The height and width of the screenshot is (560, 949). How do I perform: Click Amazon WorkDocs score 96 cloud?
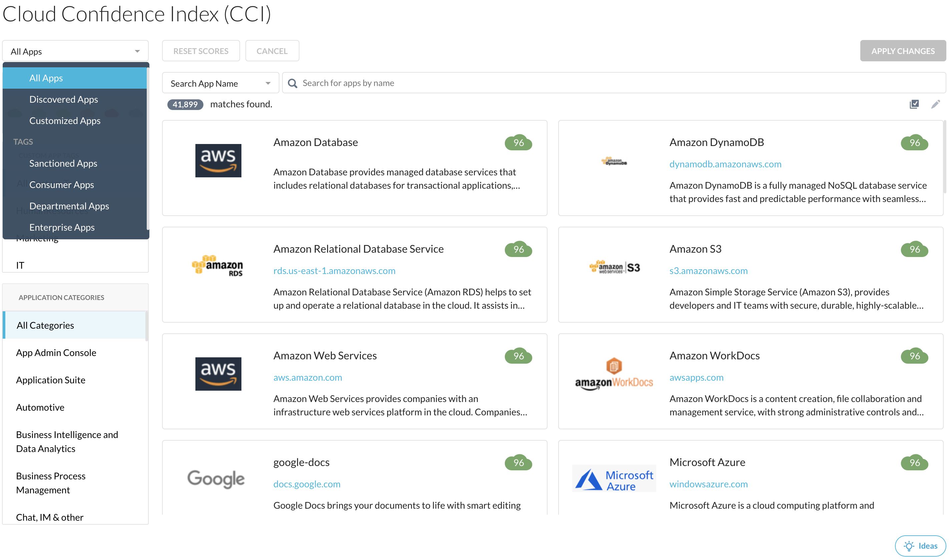pos(914,356)
